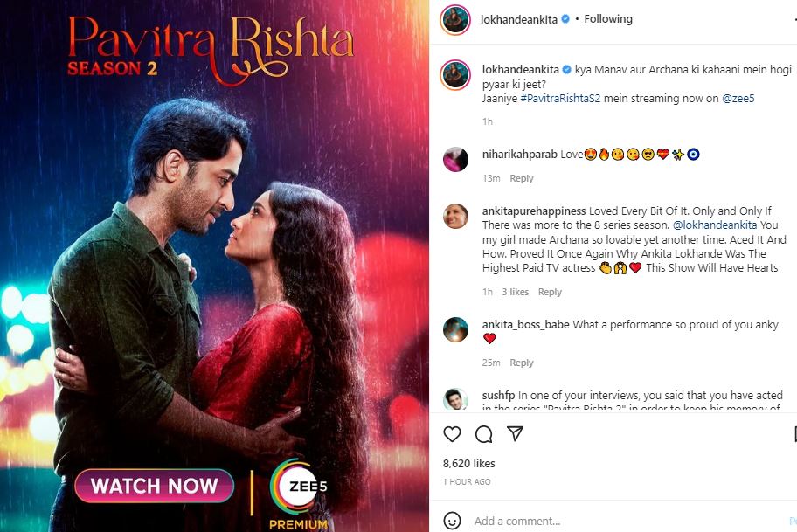The height and width of the screenshot is (532, 797).
Task: Open the @lokhandeankita mention in comment
Action: [x=715, y=225]
